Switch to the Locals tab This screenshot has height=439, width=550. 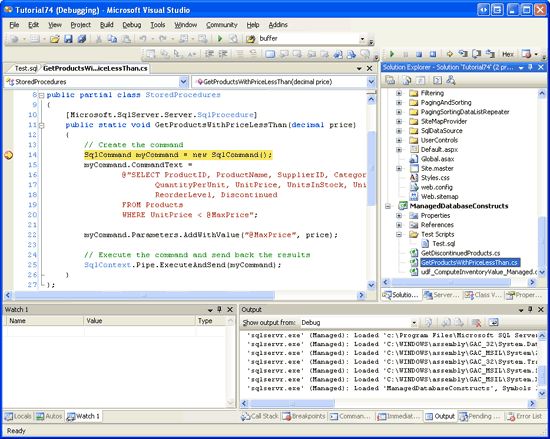click(18, 416)
